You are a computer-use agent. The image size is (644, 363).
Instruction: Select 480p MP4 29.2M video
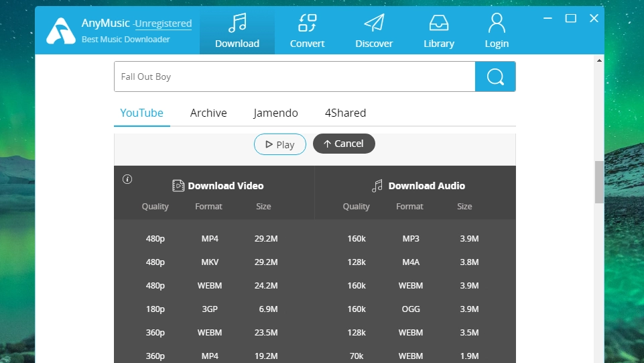tap(212, 238)
